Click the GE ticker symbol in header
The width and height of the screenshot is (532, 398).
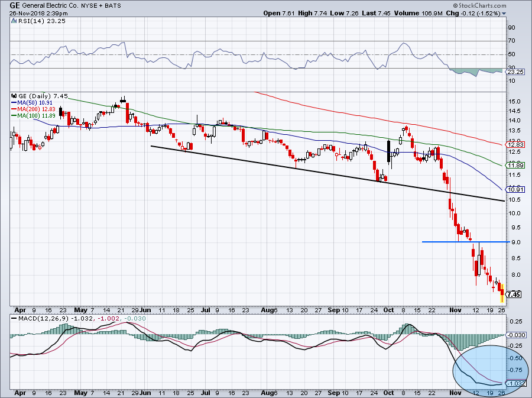[15, 5]
